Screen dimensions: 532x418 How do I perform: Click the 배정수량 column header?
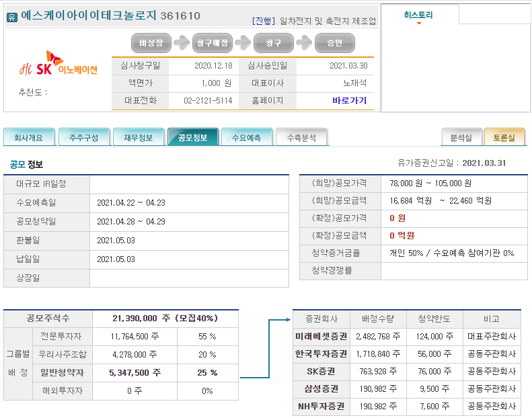(x=378, y=319)
